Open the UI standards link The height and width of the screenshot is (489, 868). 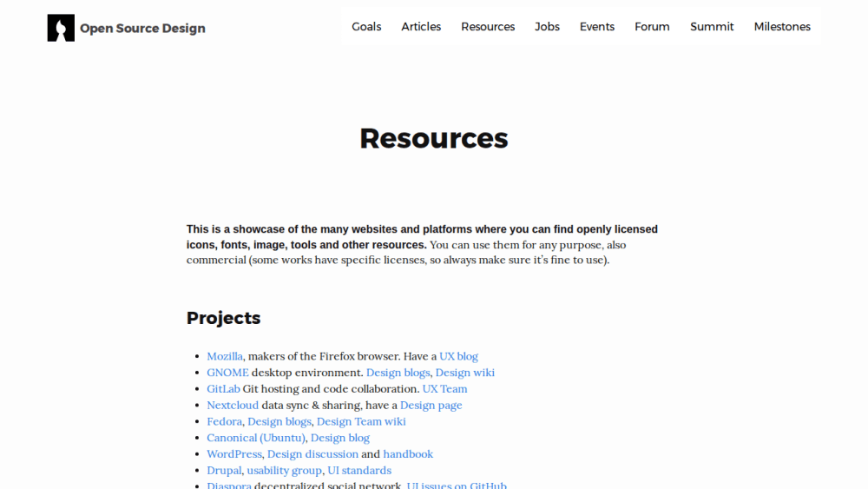tap(359, 470)
